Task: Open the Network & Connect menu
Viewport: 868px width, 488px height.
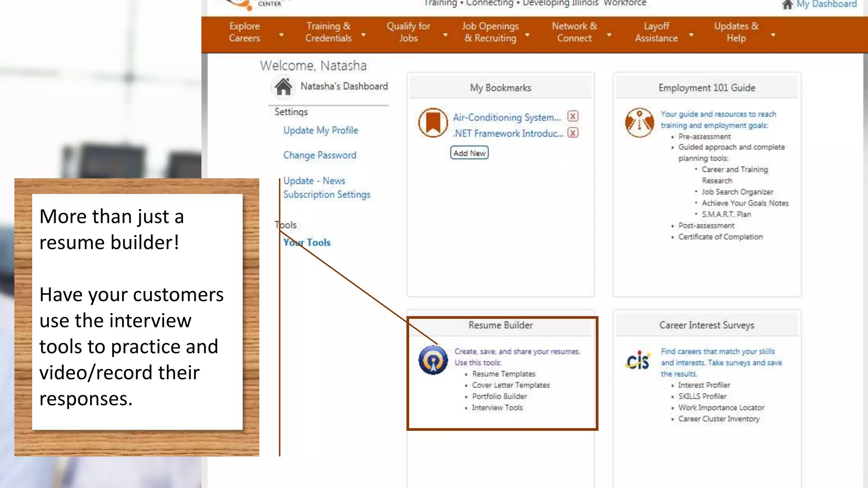Action: click(574, 32)
